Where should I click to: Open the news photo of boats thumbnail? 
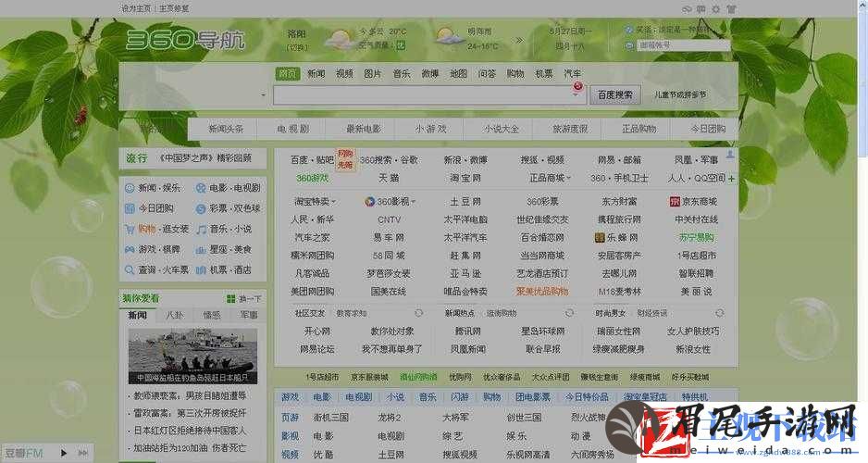(192, 357)
